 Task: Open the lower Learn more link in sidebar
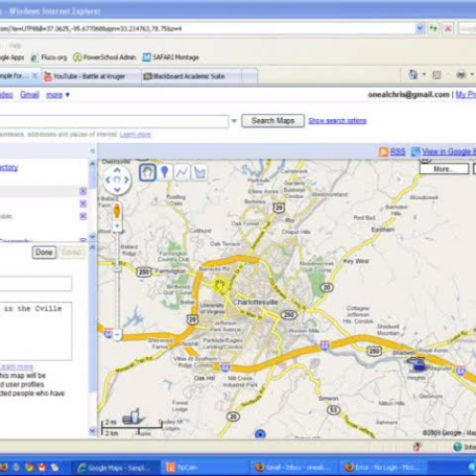click(17, 367)
